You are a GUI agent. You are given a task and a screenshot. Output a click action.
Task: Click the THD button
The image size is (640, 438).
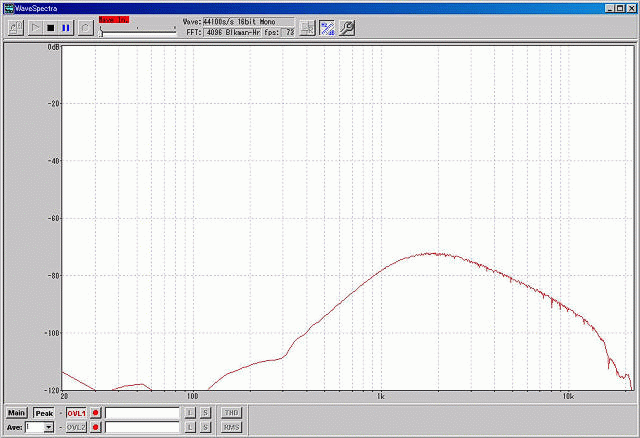[x=231, y=412]
